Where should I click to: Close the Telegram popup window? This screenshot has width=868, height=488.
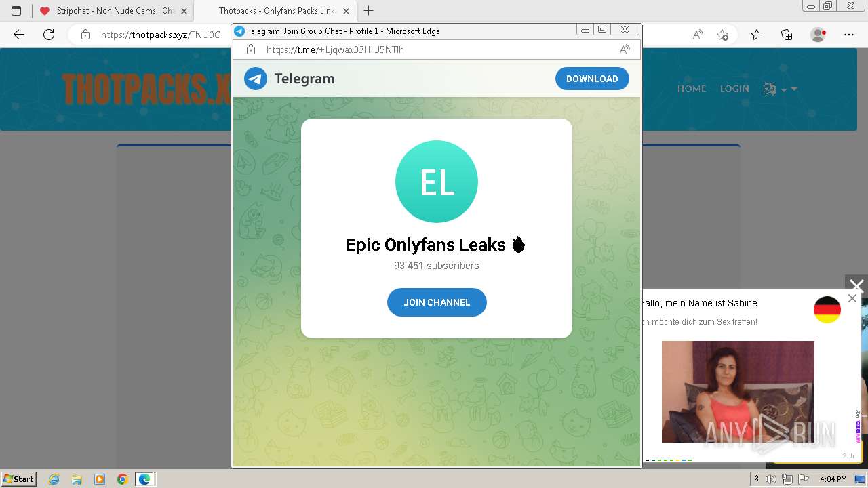pyautogui.click(x=625, y=30)
